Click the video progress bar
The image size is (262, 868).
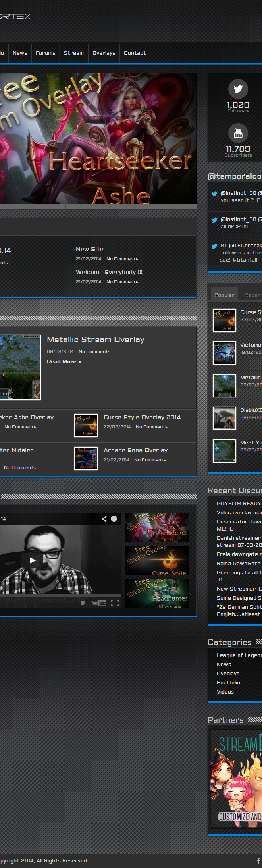(60, 595)
